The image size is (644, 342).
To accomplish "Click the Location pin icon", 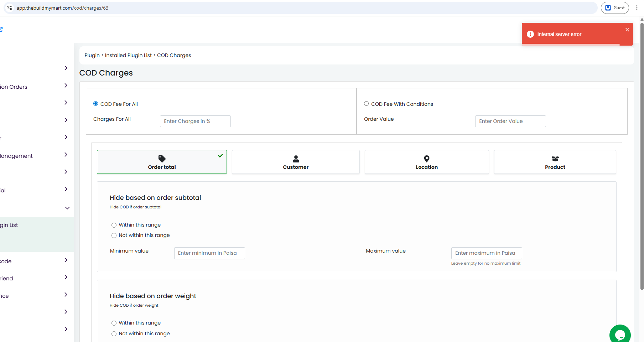I will click(x=427, y=159).
